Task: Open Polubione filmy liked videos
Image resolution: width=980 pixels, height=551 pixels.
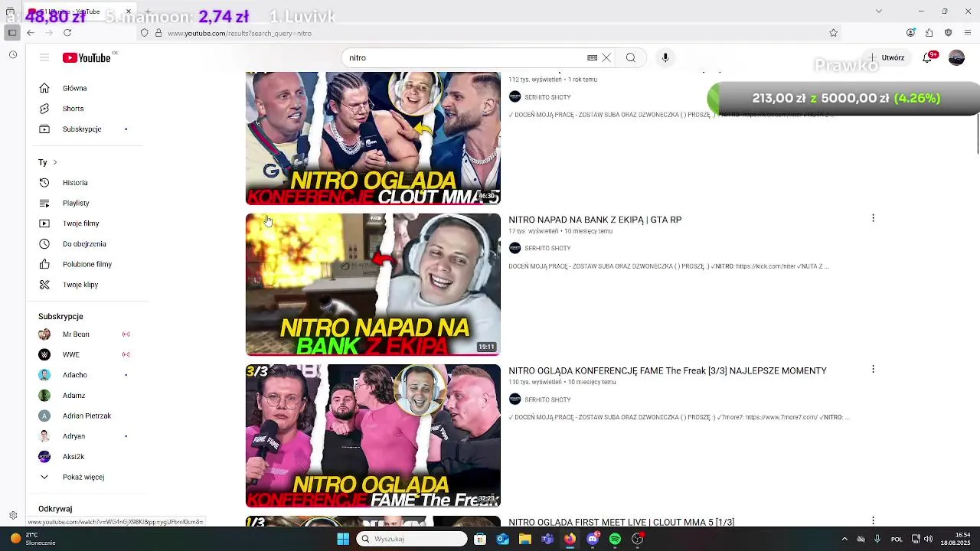Action: [87, 264]
